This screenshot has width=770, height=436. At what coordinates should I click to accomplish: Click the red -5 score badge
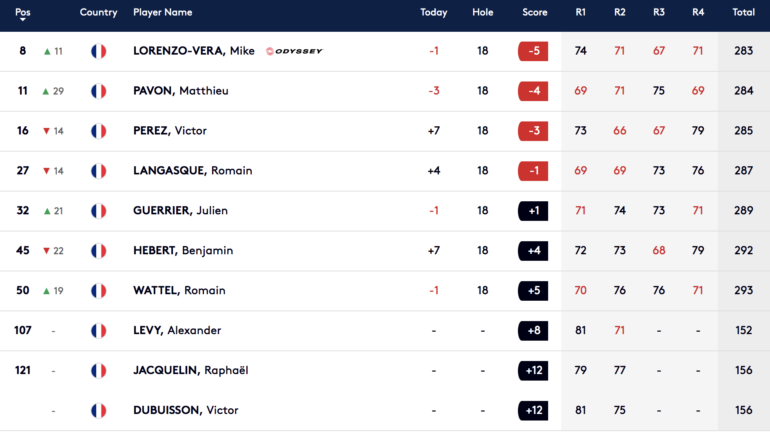click(x=533, y=51)
